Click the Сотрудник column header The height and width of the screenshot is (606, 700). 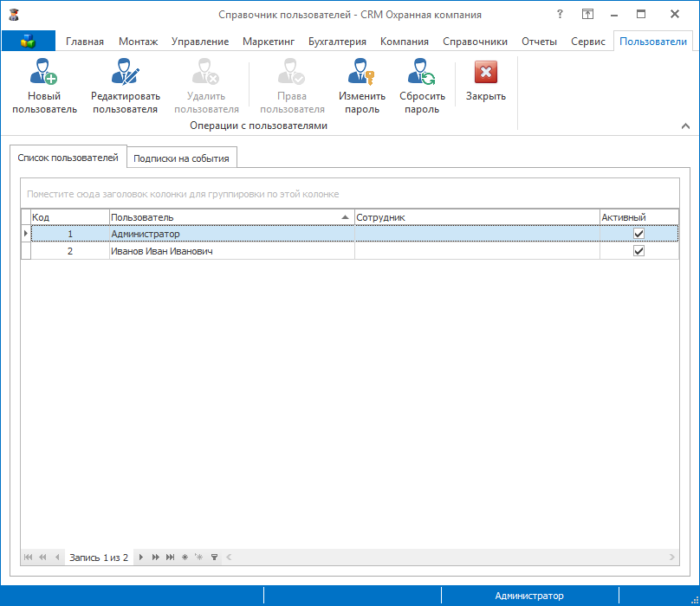point(476,217)
